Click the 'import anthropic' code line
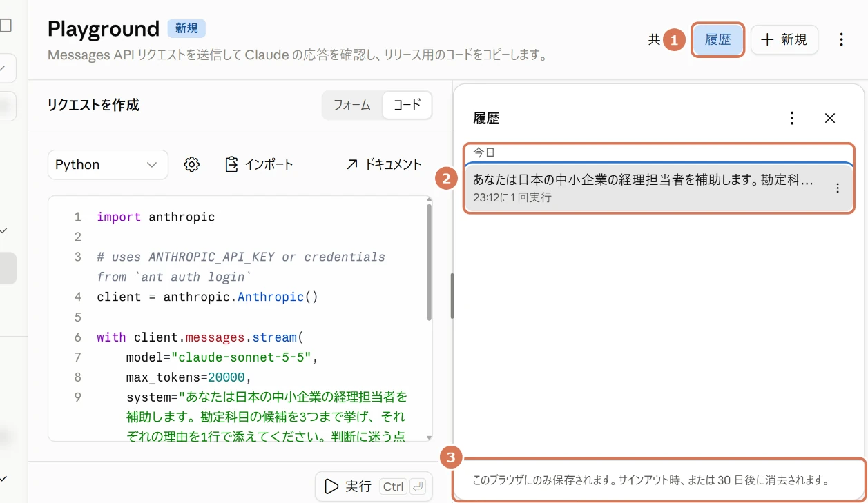Screen dimensions: 868x503 pos(156,217)
